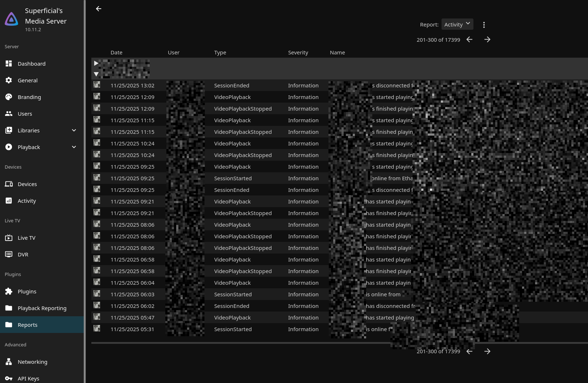Open the Report type Activity dropdown
The width and height of the screenshot is (588, 383).
coord(457,24)
